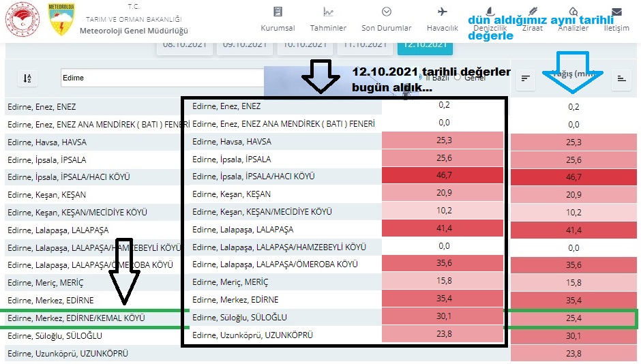Click the 46,7 rainfall cell in right column
Viewport: 641px width, 364px height.
(573, 177)
